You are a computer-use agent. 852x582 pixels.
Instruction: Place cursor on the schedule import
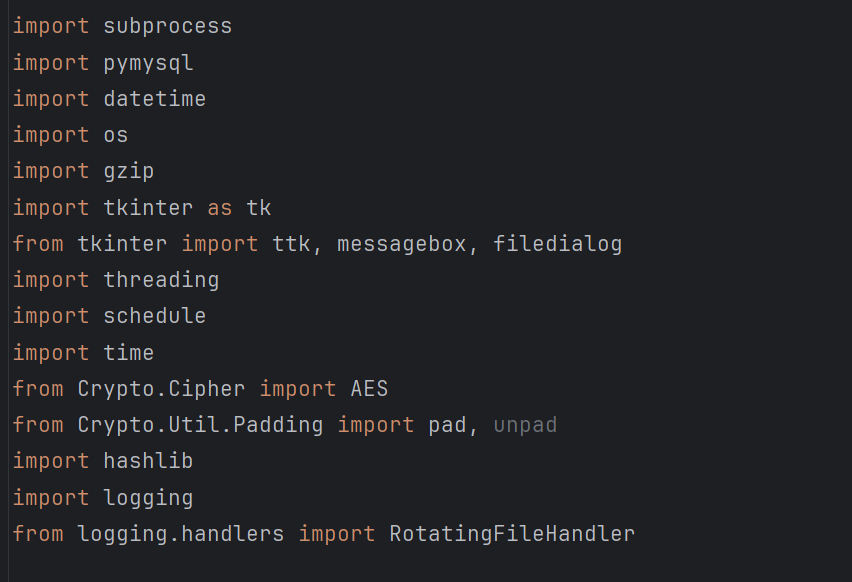coord(154,316)
